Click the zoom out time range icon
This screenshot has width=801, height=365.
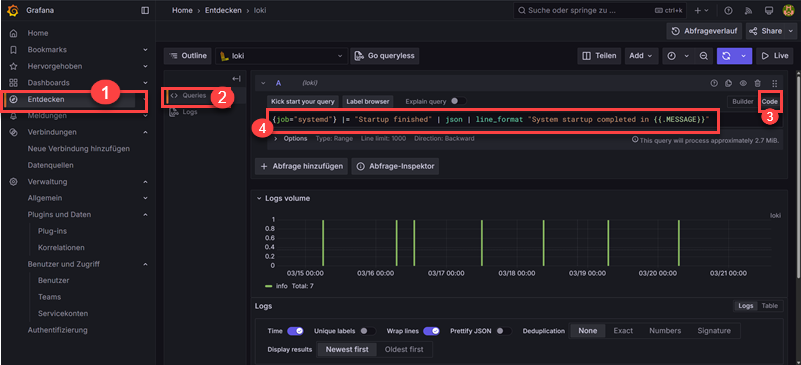pos(703,56)
